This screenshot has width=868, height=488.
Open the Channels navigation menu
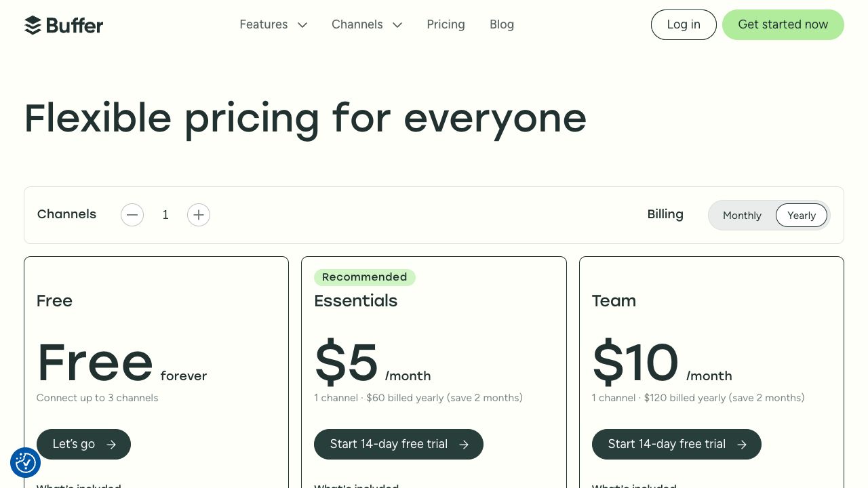(x=357, y=24)
